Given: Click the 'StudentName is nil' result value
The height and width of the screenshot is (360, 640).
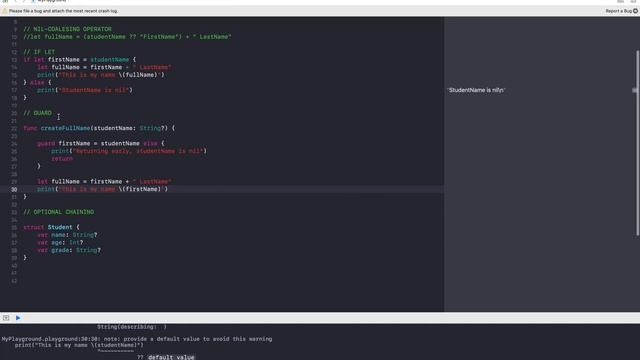Looking at the screenshot, I should [476, 90].
